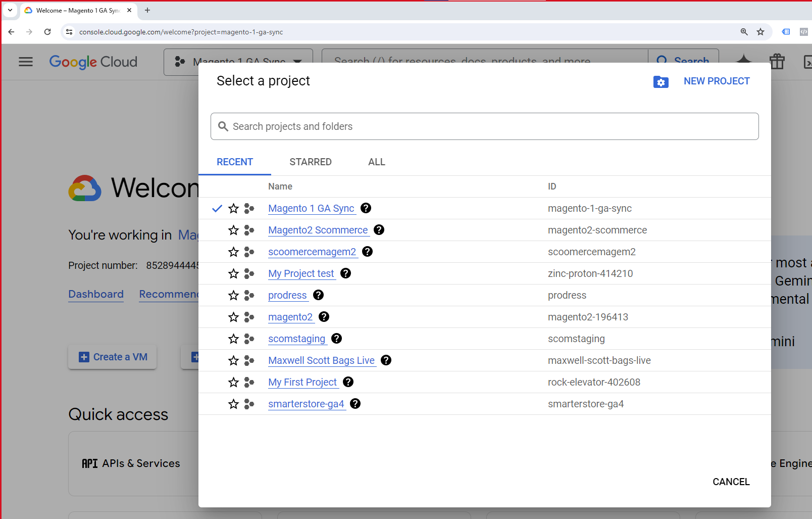Click the browser reload button
812x519 pixels.
pos(47,32)
